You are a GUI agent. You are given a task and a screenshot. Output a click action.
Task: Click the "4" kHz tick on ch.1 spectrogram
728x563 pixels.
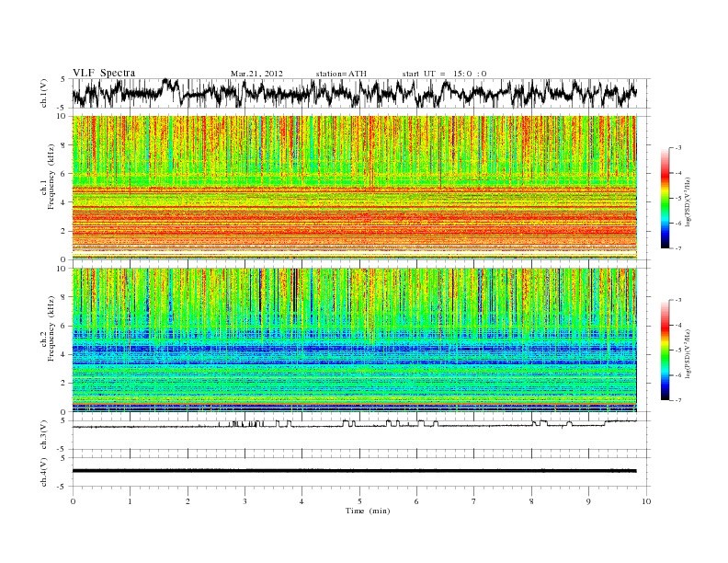tap(64, 202)
